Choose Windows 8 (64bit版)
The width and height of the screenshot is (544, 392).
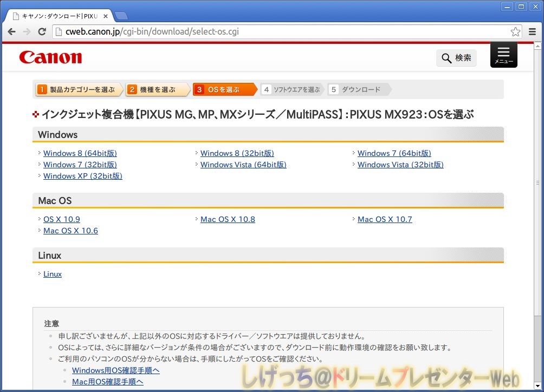coord(80,153)
